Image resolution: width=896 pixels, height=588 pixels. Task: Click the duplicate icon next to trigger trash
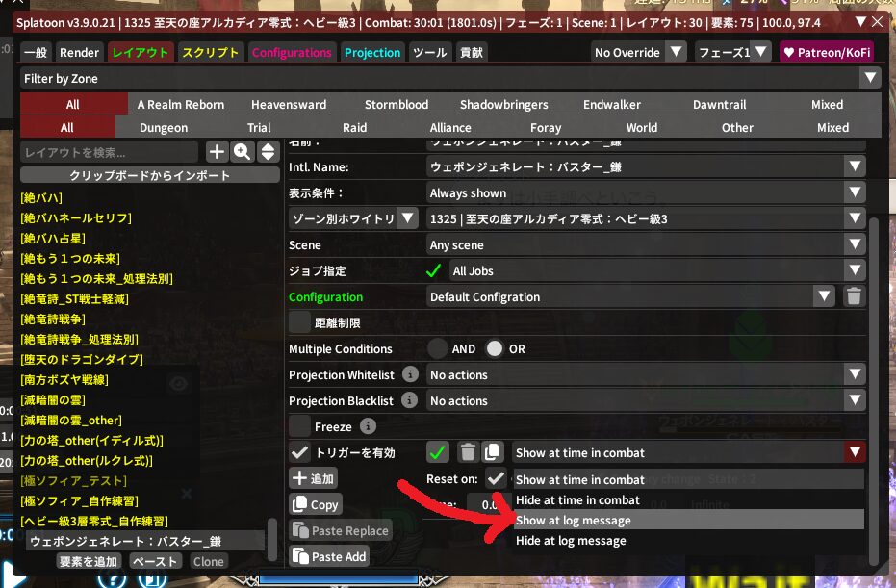(492, 452)
